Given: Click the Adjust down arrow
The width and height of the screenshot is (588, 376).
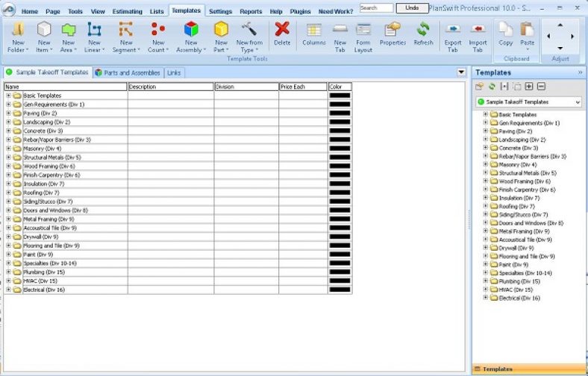Looking at the screenshot, I should pos(560,48).
